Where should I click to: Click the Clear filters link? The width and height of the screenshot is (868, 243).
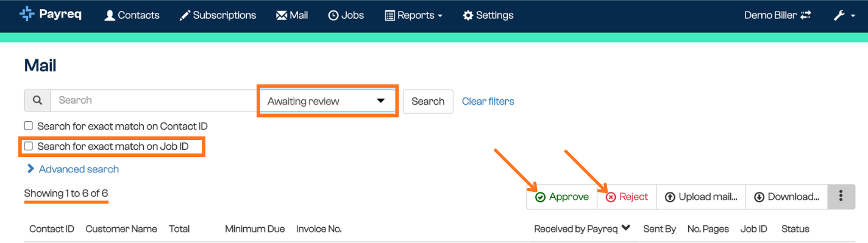click(x=488, y=102)
